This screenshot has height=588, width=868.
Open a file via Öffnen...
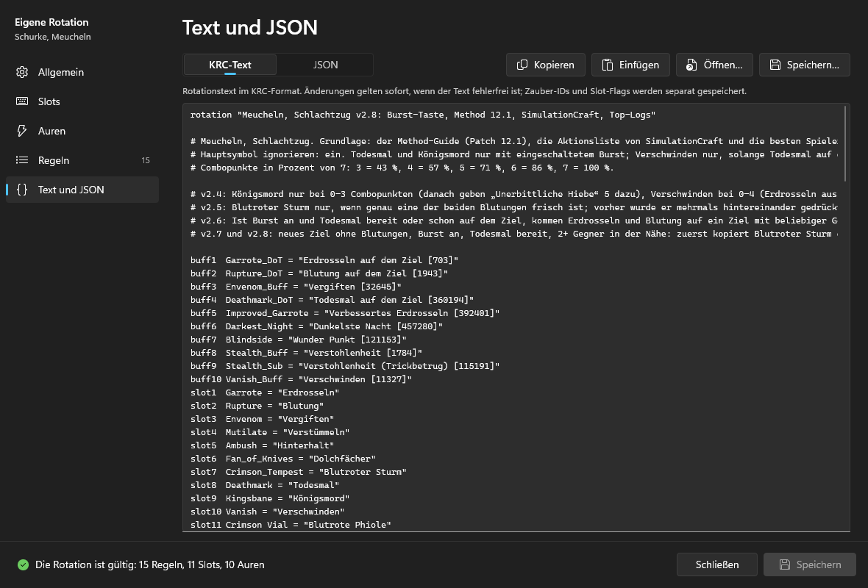pyautogui.click(x=714, y=65)
